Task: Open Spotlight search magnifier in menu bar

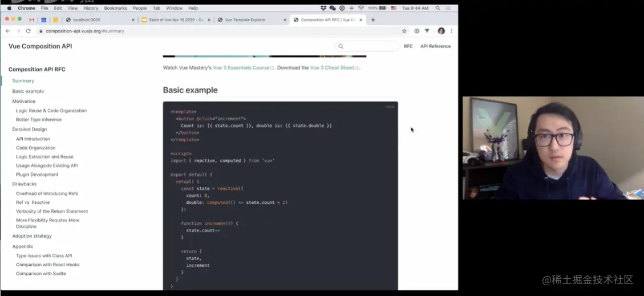Action: [438, 8]
